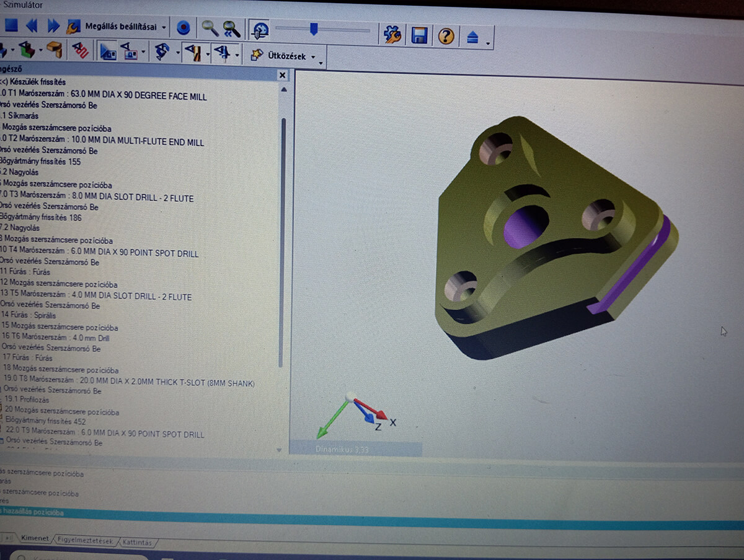Viewport: 744px width, 560px height.
Task: Click the simulation speed slider handle
Action: point(314,29)
